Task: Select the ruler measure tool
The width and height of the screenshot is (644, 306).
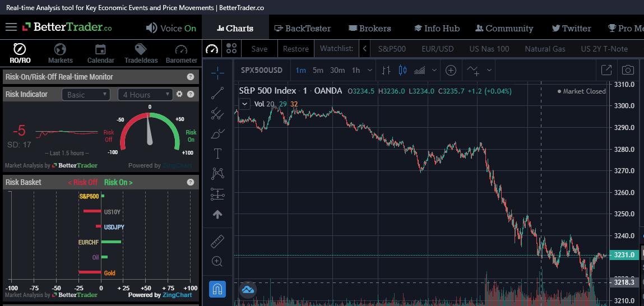Action: 217,241
